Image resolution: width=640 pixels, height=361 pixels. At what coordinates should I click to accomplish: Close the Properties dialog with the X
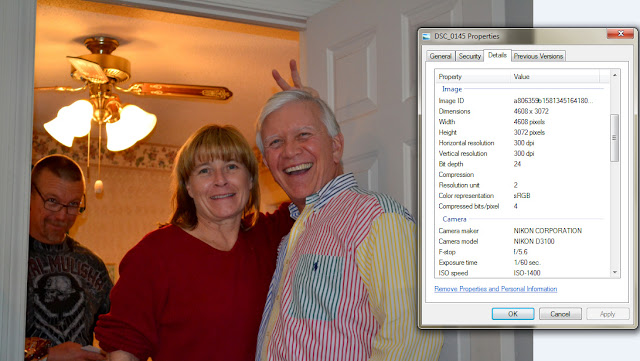[620, 33]
